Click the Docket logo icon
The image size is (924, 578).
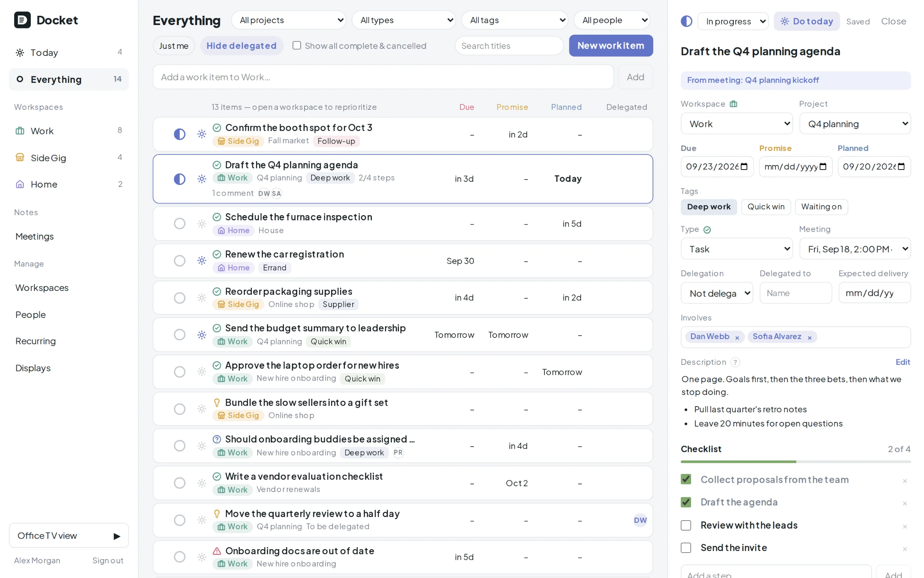22,20
